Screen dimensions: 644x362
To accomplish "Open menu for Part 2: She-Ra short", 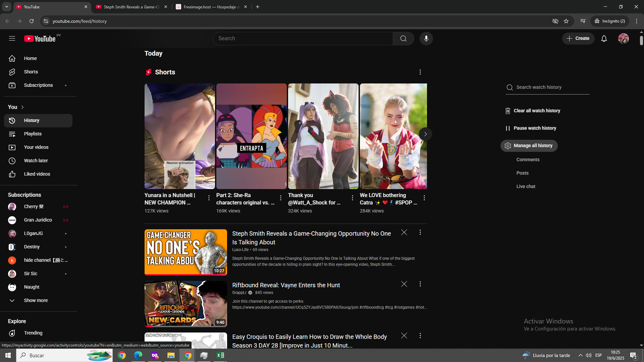I will [281, 198].
